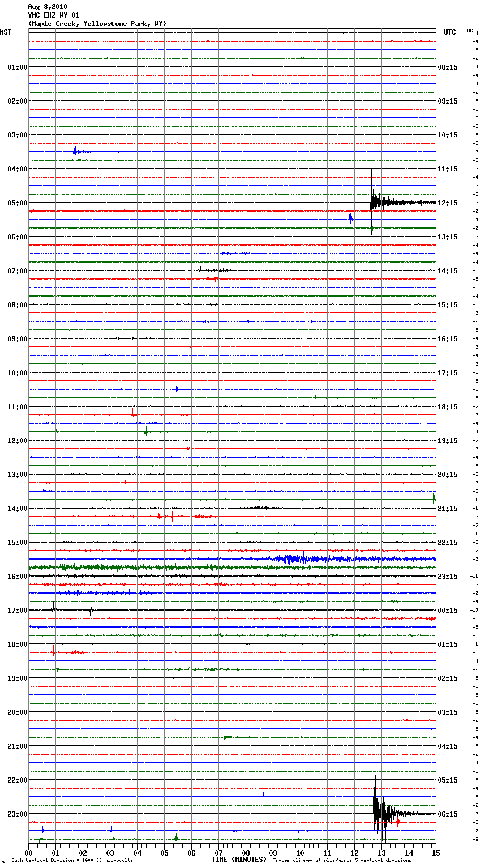Click the 'UTC' timezone label
481x868 pixels.
[x=450, y=32]
